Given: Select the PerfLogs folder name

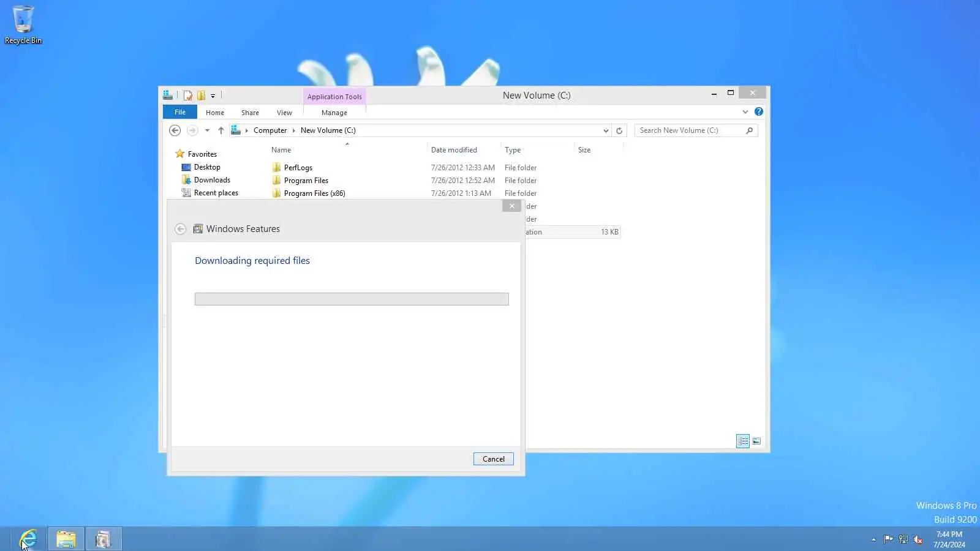Looking at the screenshot, I should pos(298,168).
